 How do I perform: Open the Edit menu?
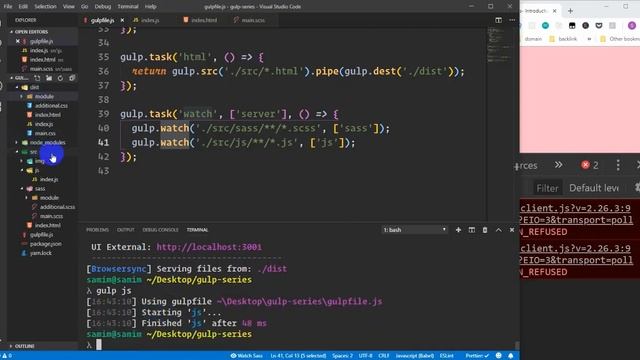pyautogui.click(x=23, y=7)
